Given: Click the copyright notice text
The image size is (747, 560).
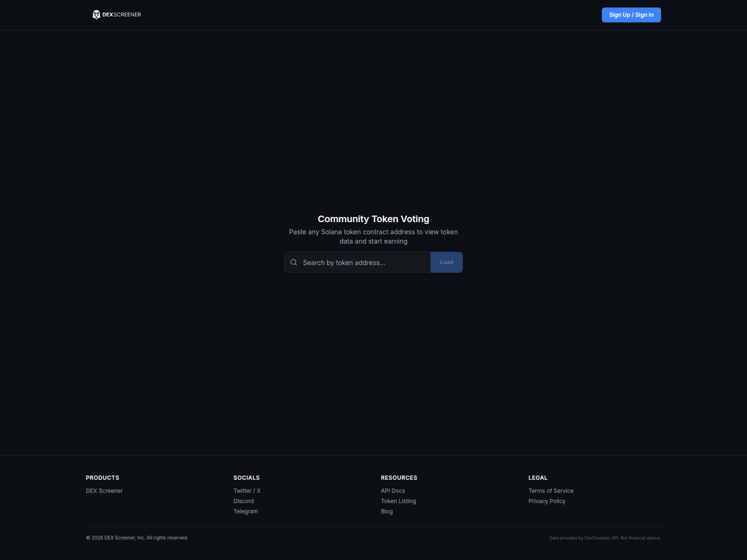Looking at the screenshot, I should (137, 538).
